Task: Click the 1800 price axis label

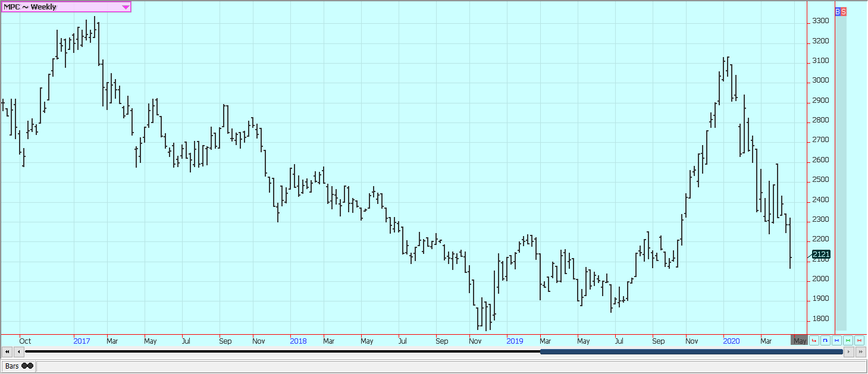Action: [820, 319]
